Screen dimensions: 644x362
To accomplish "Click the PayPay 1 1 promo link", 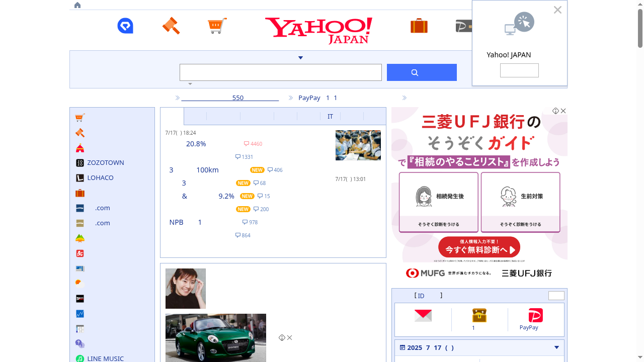I will (318, 98).
